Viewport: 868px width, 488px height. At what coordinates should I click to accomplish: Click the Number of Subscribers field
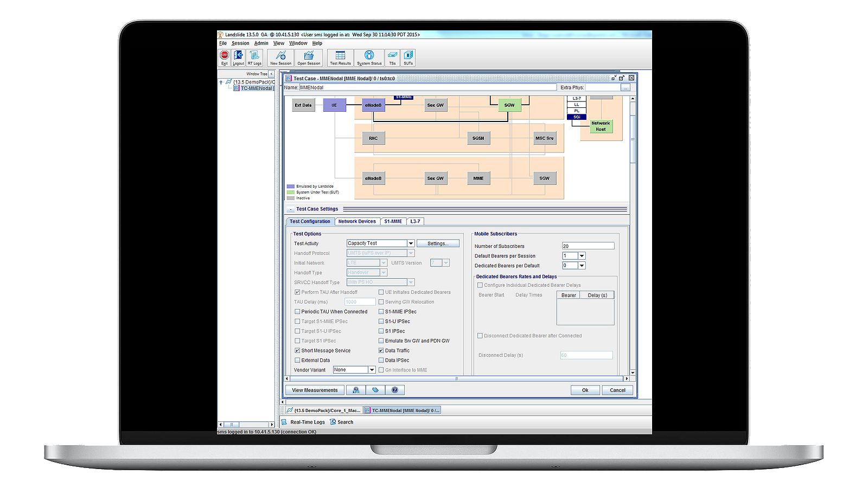[588, 246]
